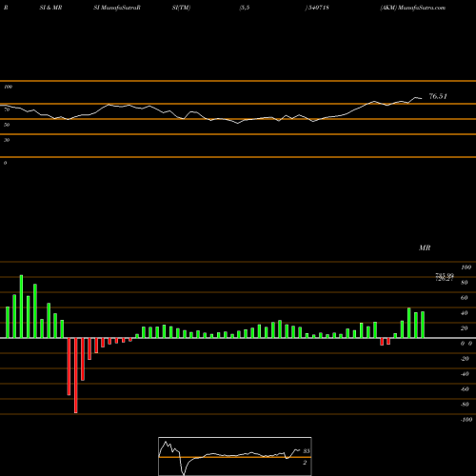The image size is (476, 476).
Task: Click the MR axis label -40
Action: 465,374
